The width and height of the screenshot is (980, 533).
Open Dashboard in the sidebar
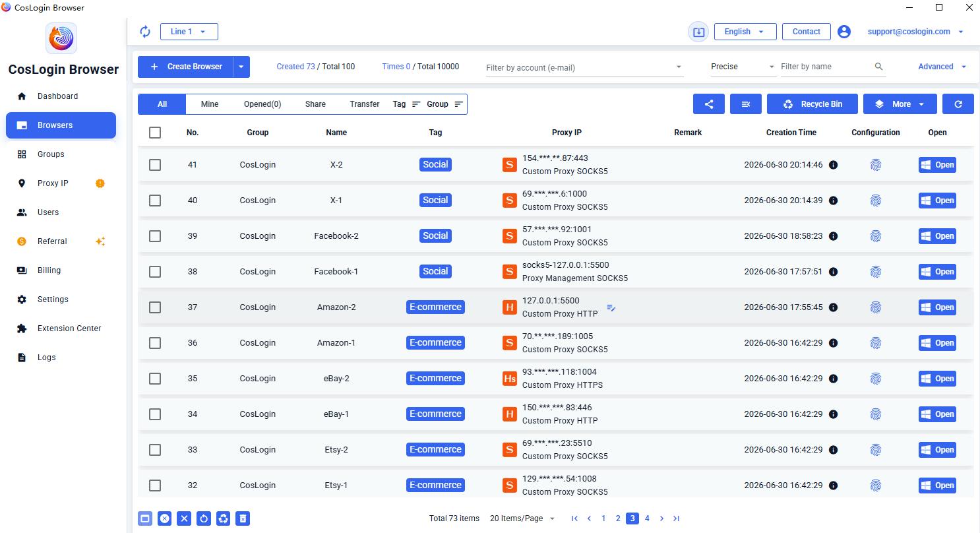coord(61,96)
